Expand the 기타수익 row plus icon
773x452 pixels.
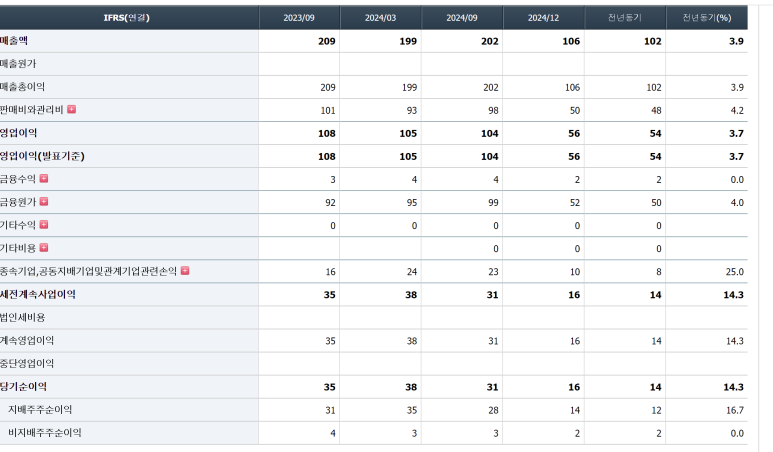point(44,225)
